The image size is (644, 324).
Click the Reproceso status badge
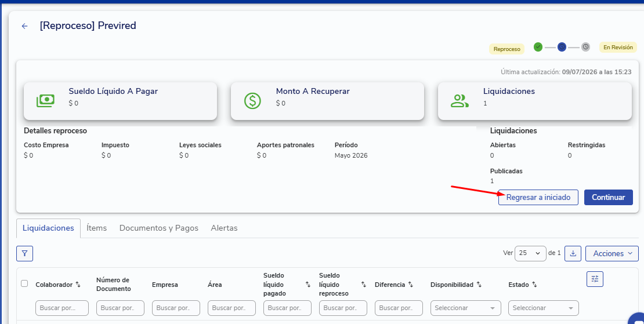pyautogui.click(x=507, y=49)
